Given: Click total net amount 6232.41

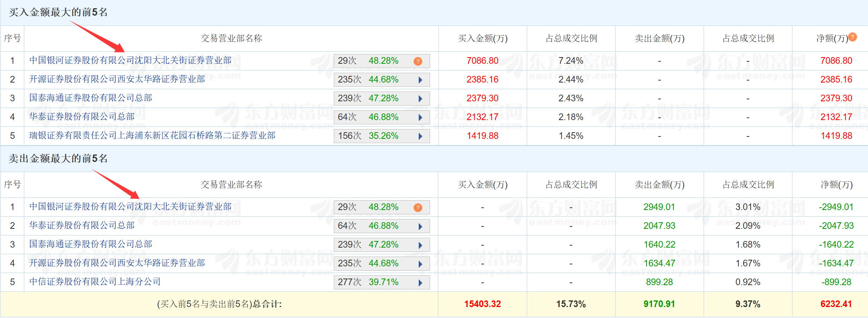Looking at the screenshot, I should tap(836, 304).
